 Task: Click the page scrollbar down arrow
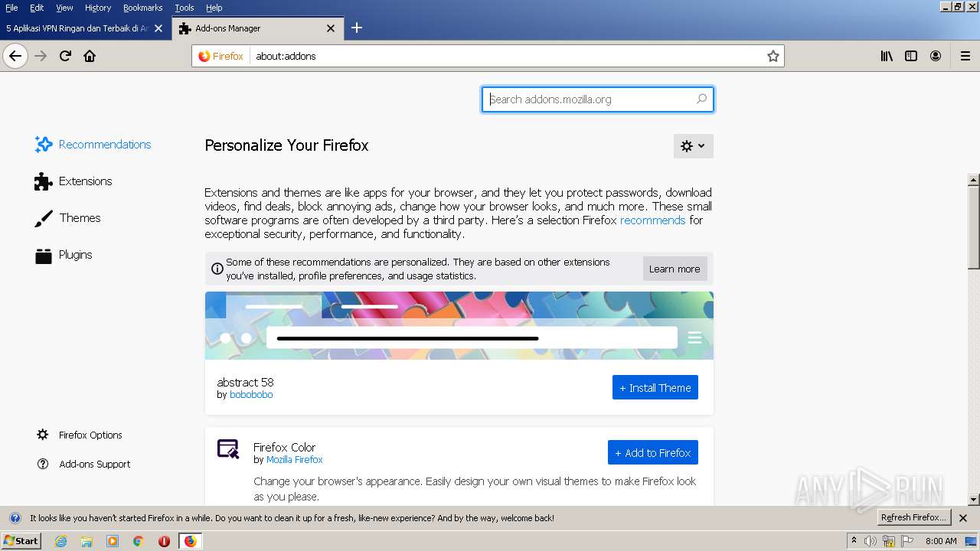(974, 500)
